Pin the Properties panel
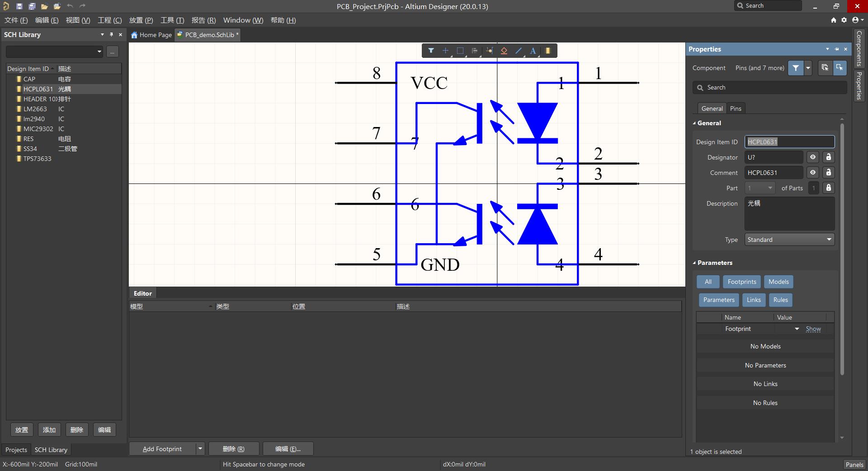Viewport: 868px width, 471px height. (836, 49)
